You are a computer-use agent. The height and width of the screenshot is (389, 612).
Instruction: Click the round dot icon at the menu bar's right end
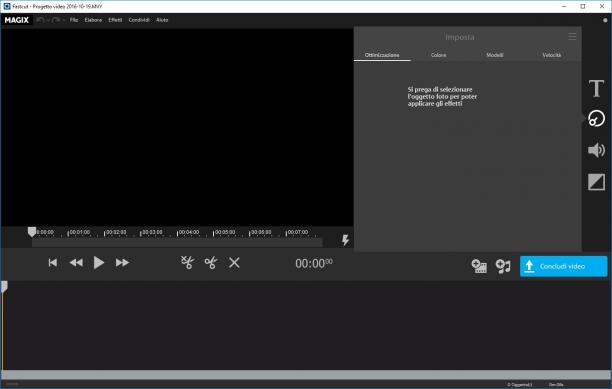[605, 20]
